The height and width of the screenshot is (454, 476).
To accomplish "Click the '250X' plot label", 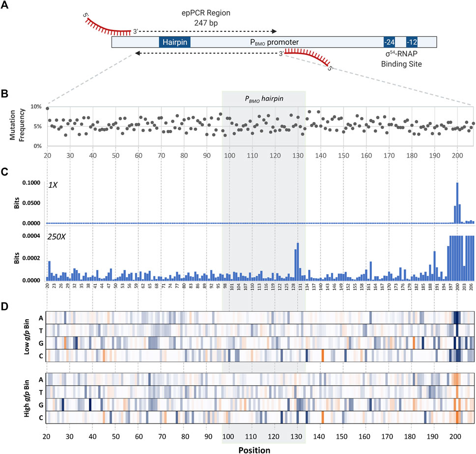I will (56, 236).
